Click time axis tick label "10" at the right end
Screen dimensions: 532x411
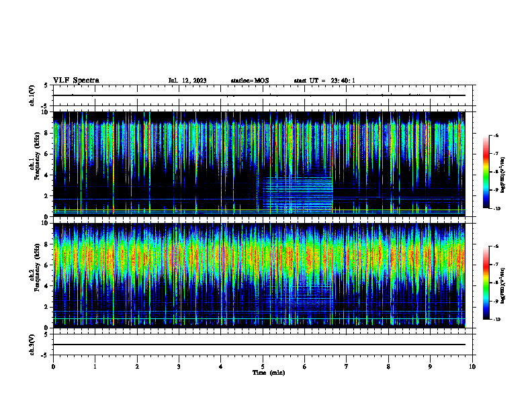coord(472,367)
